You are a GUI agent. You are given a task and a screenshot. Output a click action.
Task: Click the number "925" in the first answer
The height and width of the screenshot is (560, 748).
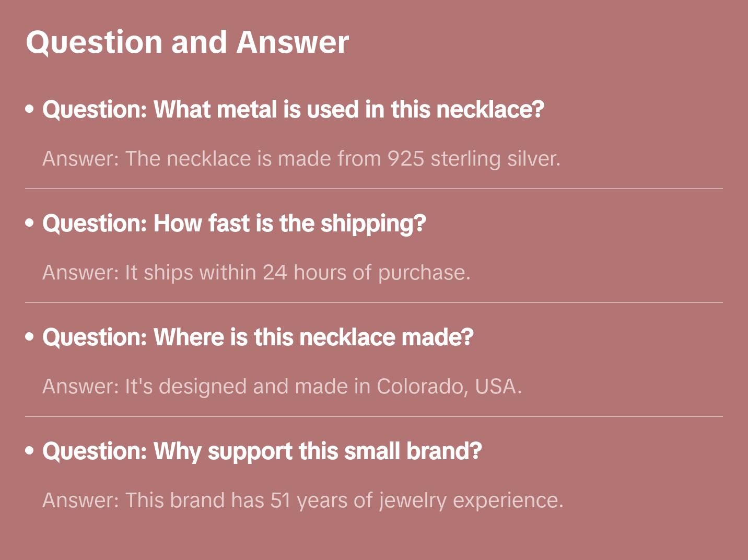(405, 159)
